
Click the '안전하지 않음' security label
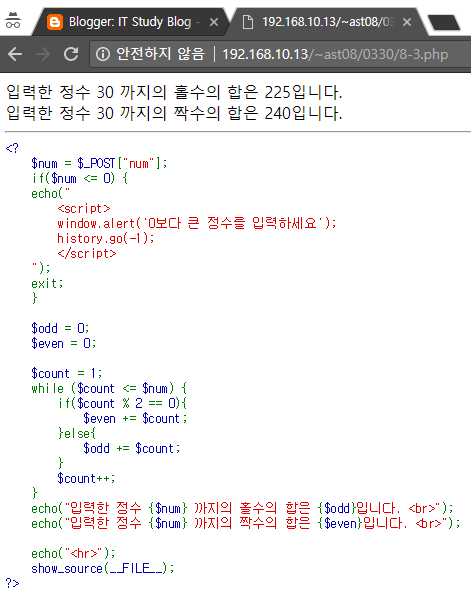(x=160, y=54)
